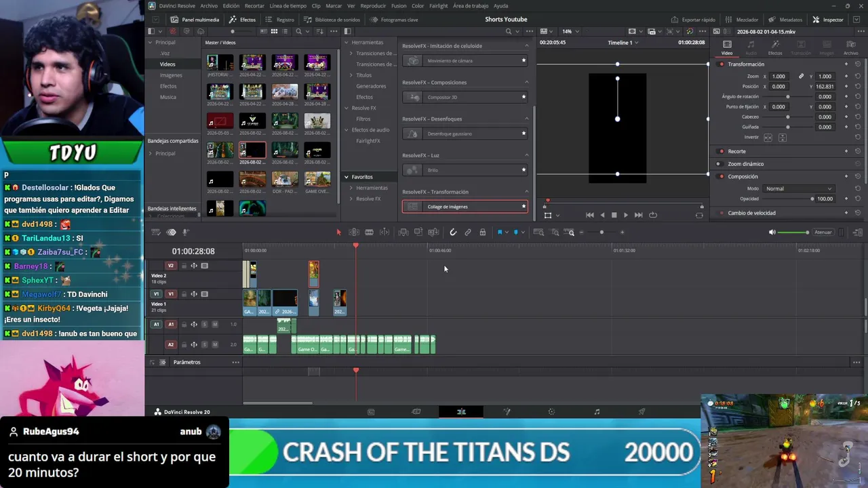868x488 pixels.
Task: Open the Deliver rocket page
Action: [x=642, y=411]
